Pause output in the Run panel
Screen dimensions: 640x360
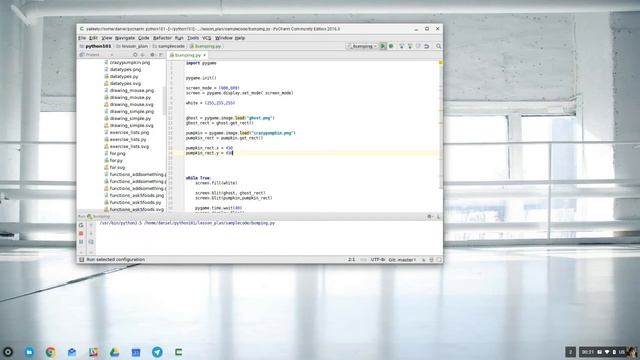[x=81, y=242]
